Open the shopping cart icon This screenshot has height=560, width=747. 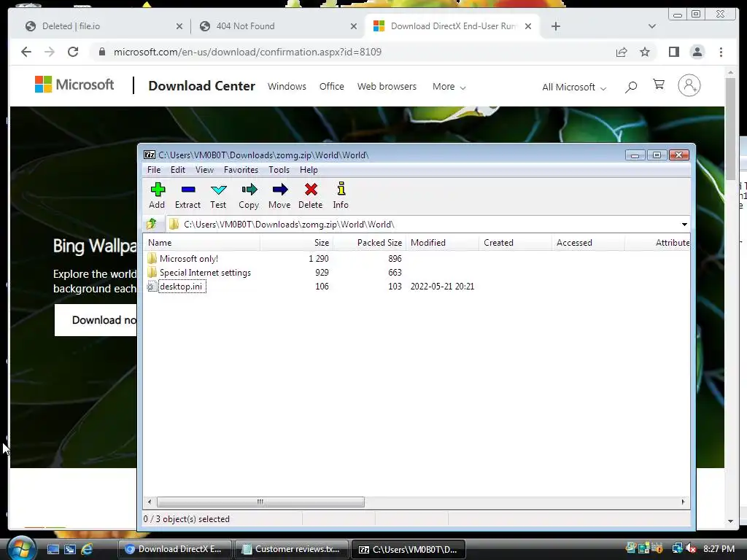click(x=659, y=85)
